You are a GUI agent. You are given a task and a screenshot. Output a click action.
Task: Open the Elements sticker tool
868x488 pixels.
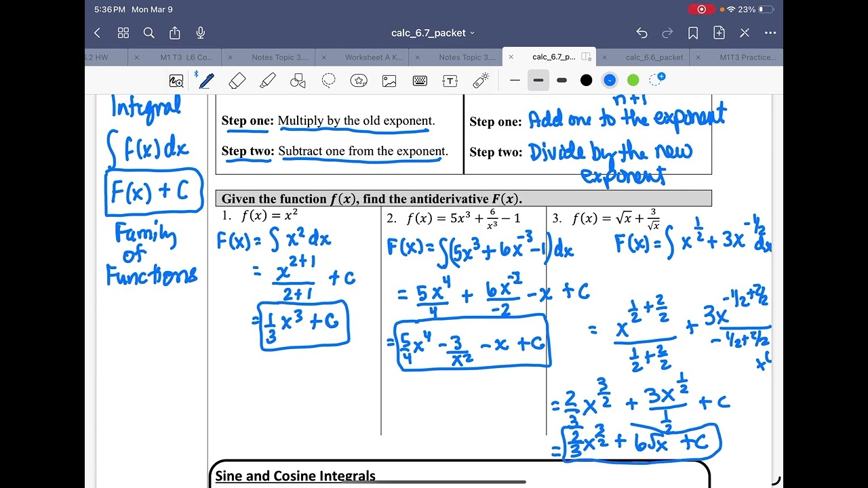click(359, 81)
